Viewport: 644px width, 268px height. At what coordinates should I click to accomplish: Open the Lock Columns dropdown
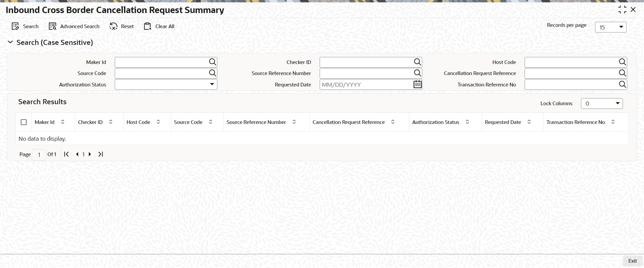click(x=602, y=104)
